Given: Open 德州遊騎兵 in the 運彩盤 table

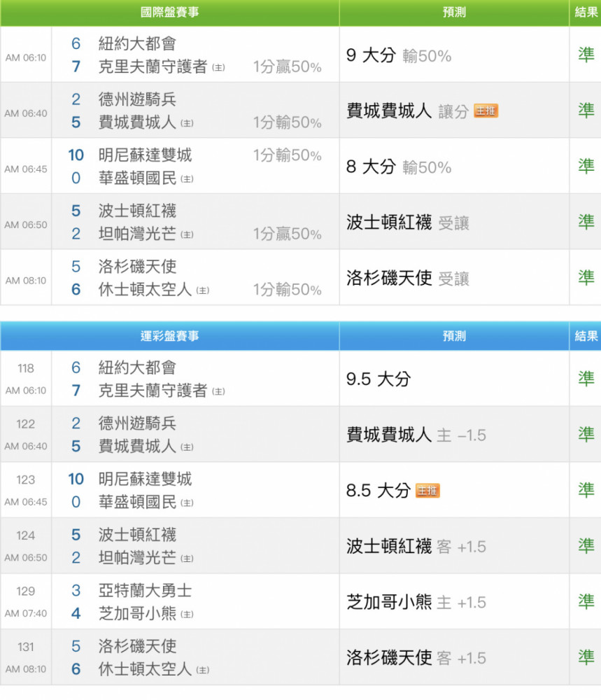Looking at the screenshot, I should tap(137, 423).
